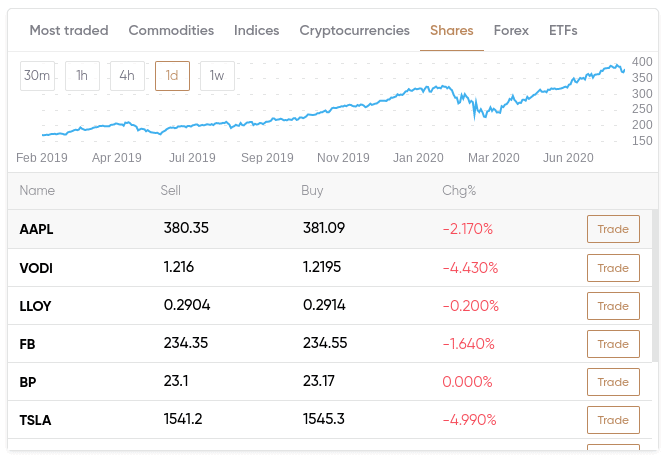Click the Feb 2019 axis label
The width and height of the screenshot is (667, 464).
(x=42, y=158)
